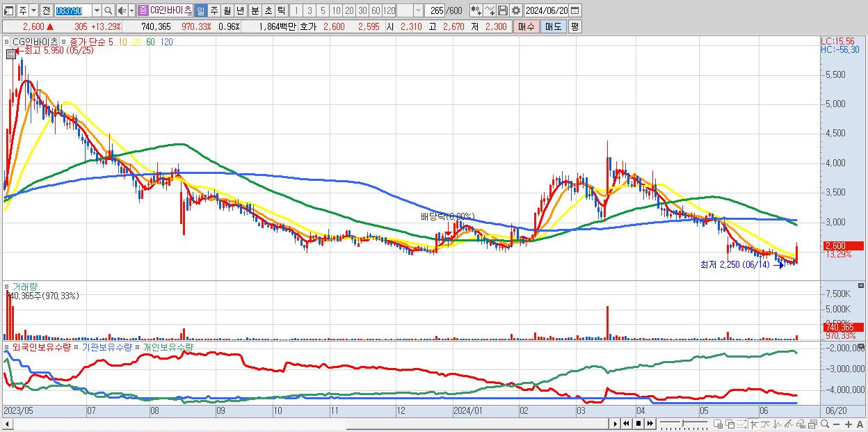868x432 pixels.
Task: Click the 종가 단순 moving average label
Action: point(88,42)
